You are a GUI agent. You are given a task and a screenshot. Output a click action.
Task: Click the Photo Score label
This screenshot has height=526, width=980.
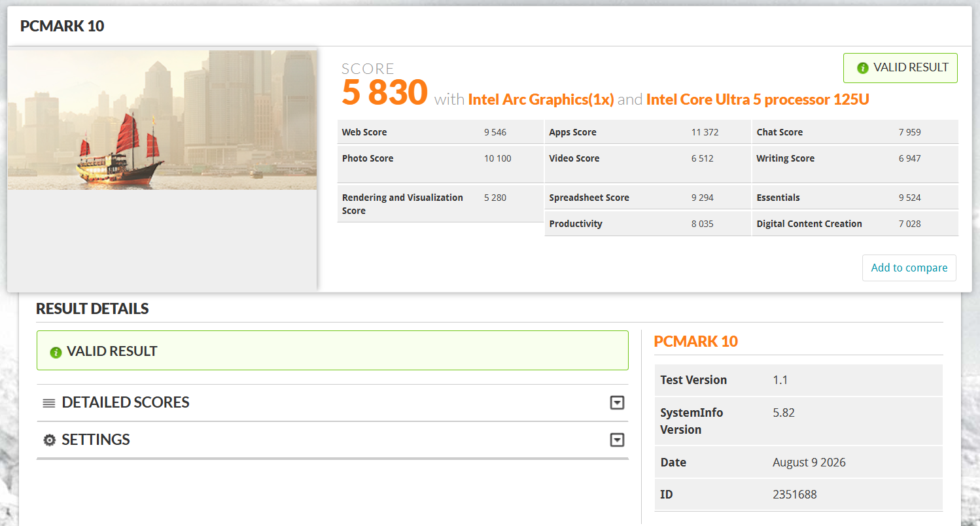[x=368, y=158]
